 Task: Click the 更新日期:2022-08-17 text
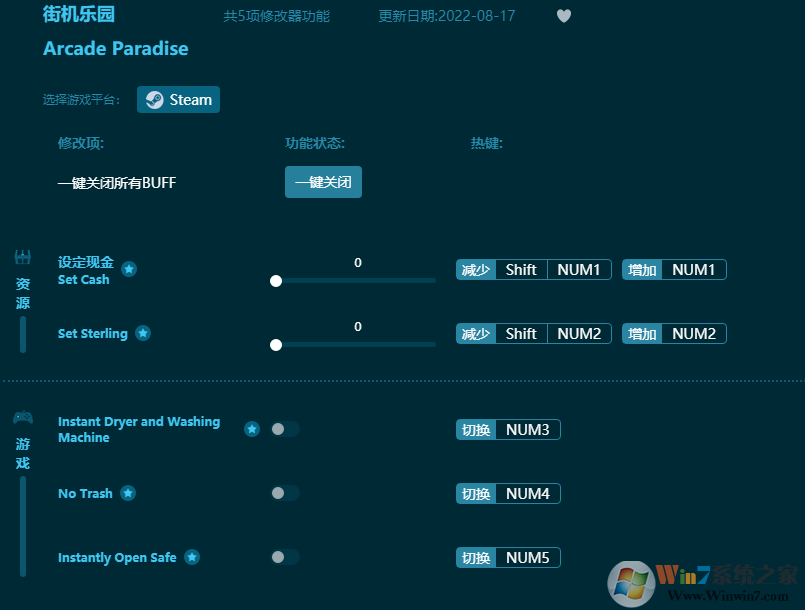click(447, 16)
